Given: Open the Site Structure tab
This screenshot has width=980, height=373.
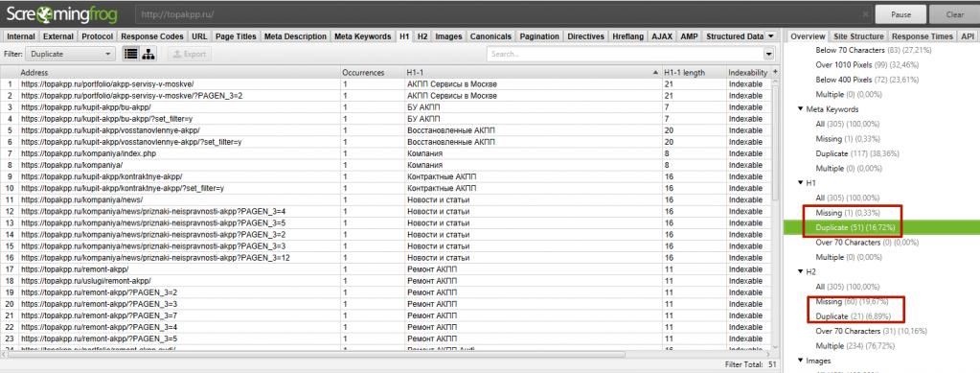Looking at the screenshot, I should [857, 36].
